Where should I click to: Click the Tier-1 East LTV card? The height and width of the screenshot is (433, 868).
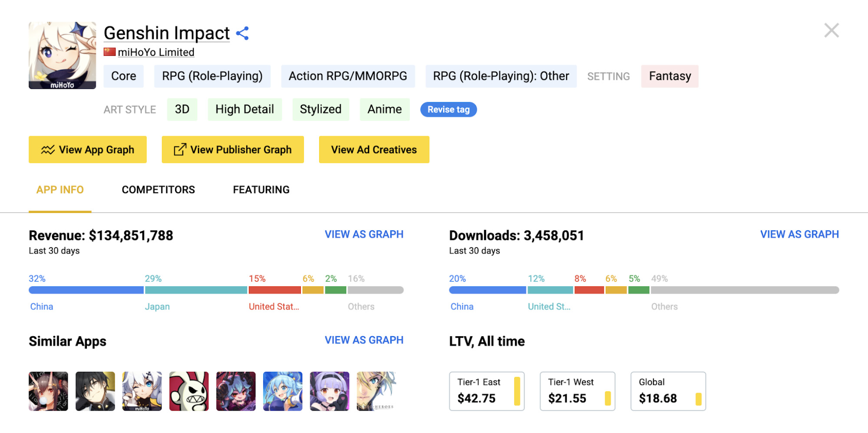point(486,391)
